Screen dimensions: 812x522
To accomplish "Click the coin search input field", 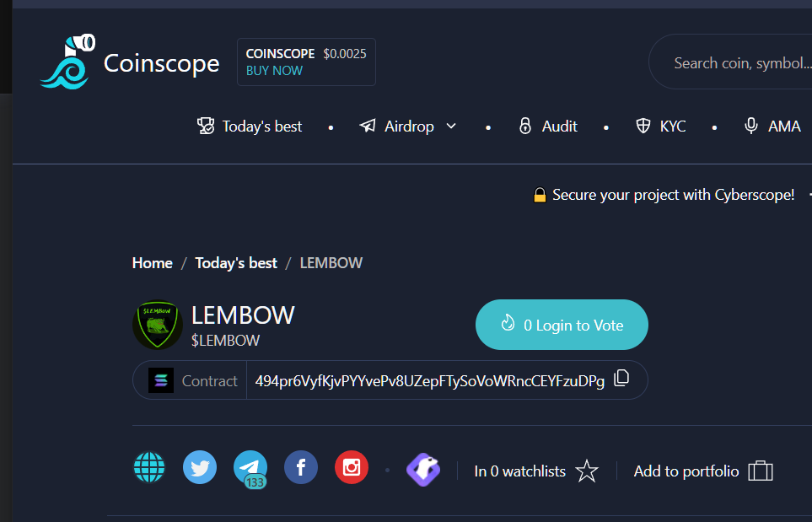I will pyautogui.click(x=742, y=62).
